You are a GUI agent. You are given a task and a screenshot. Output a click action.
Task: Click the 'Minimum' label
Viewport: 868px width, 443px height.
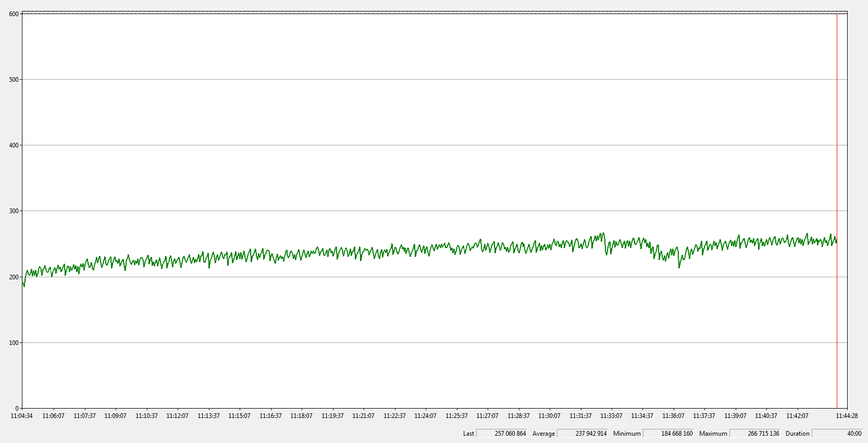coord(627,434)
